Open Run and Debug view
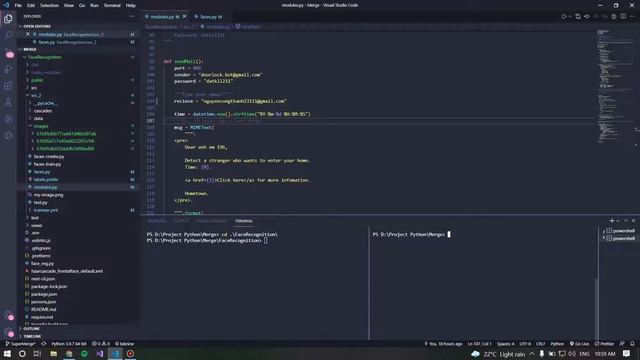 coord(8,69)
